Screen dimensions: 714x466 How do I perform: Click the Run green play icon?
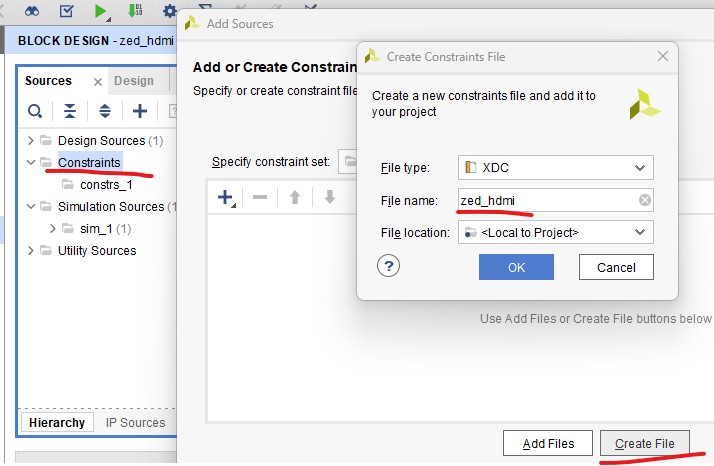point(100,11)
